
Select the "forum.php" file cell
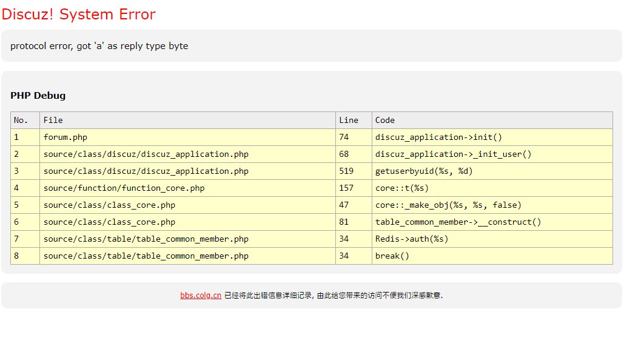point(188,137)
